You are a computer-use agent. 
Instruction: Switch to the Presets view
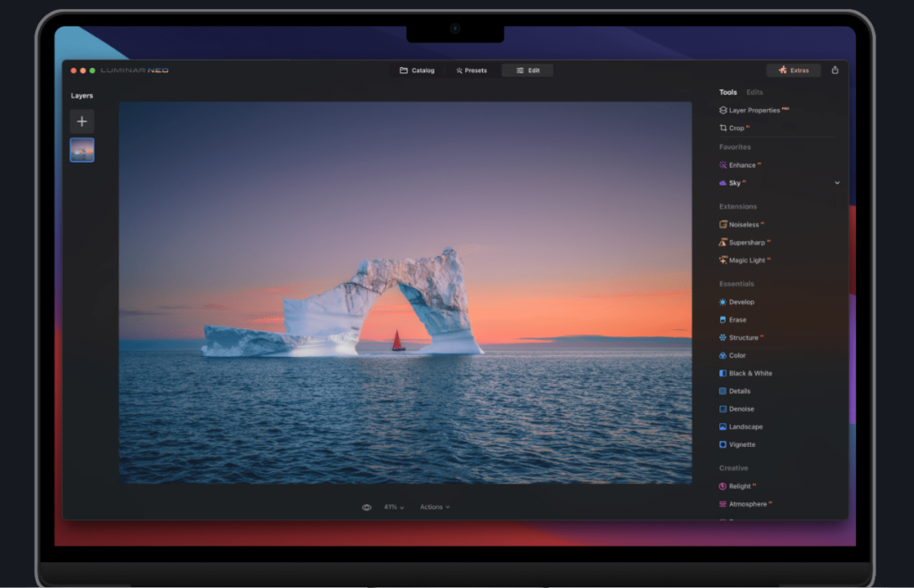[x=472, y=70]
